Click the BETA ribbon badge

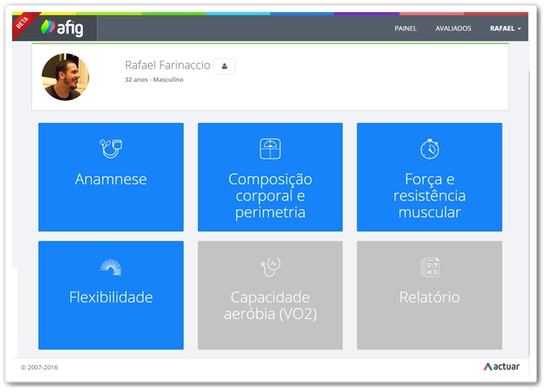tap(23, 23)
